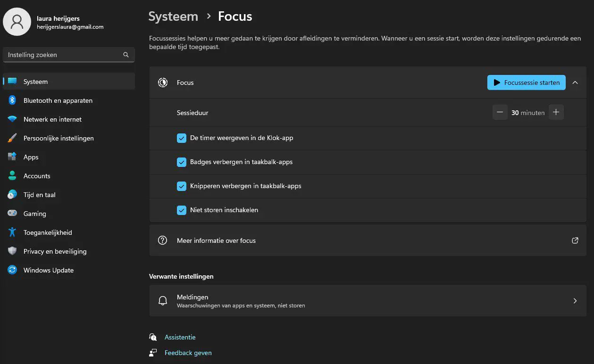Uncheck 'De timer weergeven in de Klok-app'
This screenshot has width=594, height=364.
pos(182,138)
